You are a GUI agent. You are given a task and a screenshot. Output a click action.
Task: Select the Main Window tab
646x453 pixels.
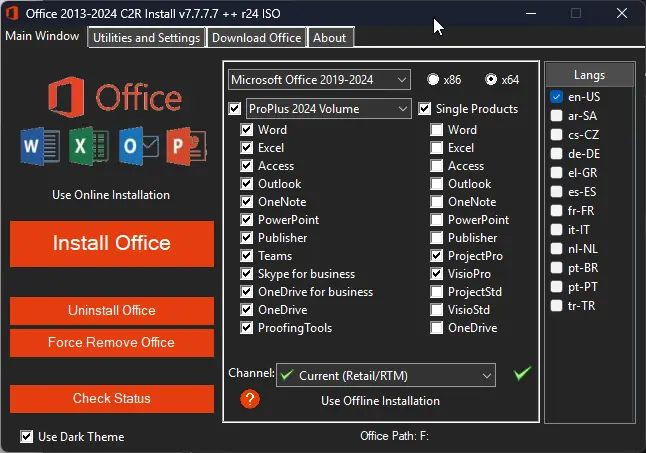click(42, 36)
